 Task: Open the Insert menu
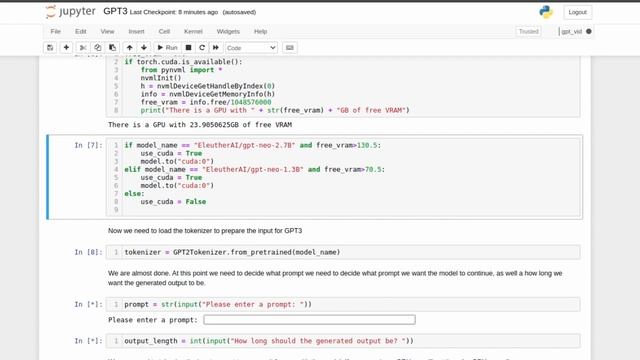coord(136,31)
